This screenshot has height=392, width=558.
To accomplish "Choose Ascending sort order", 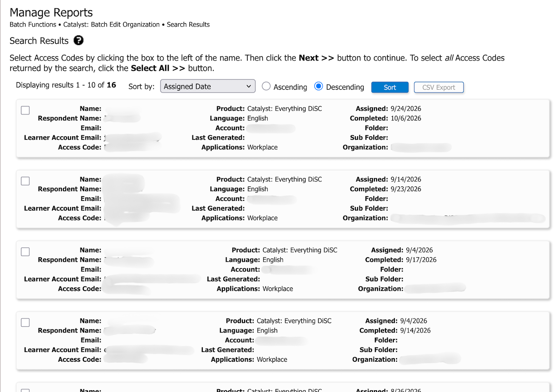I will (266, 86).
